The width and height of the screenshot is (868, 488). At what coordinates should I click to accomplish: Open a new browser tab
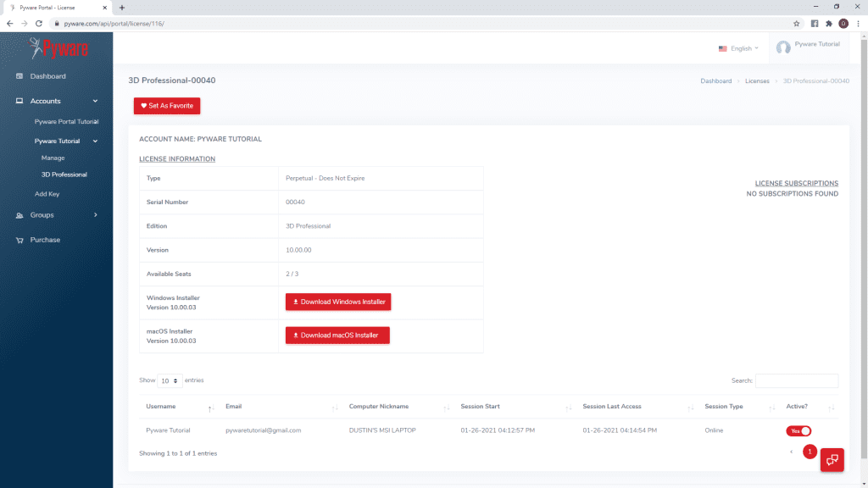[x=122, y=7]
